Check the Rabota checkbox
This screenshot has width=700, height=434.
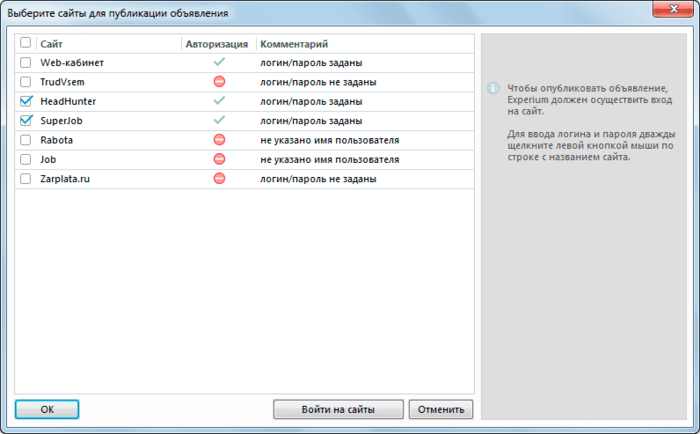[x=25, y=140]
